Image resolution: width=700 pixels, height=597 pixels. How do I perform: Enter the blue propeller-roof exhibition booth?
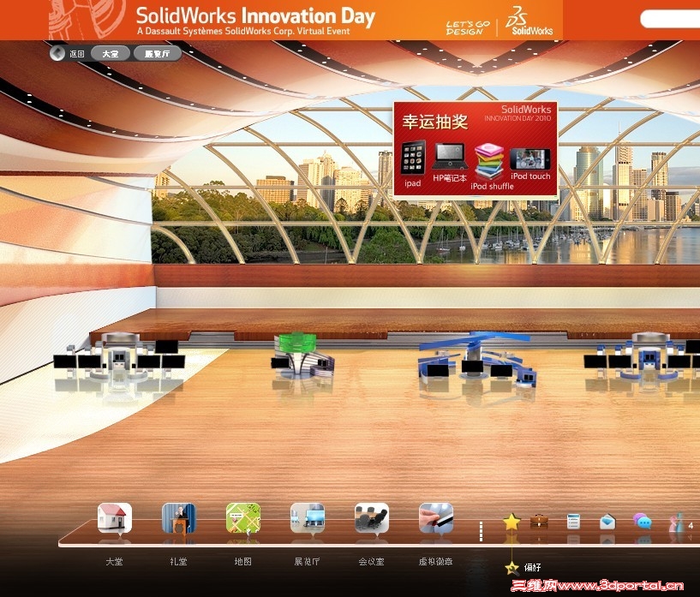point(476,359)
